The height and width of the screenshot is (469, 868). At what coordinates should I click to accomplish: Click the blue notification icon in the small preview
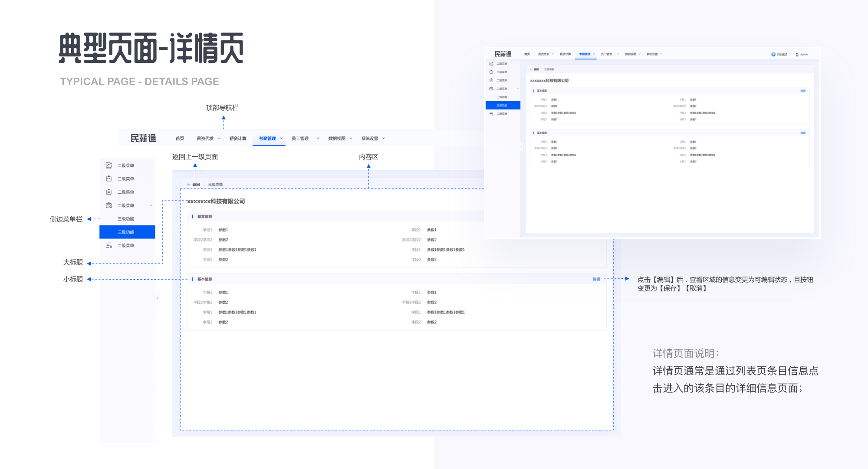773,54
